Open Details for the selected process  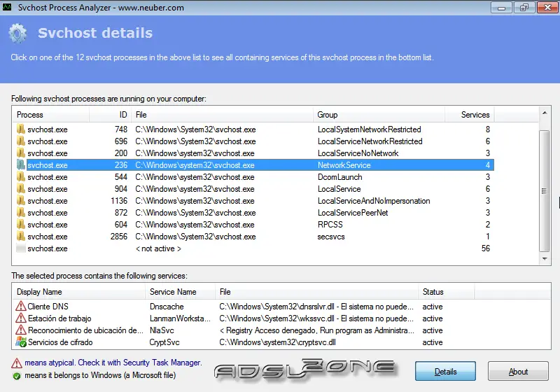coord(445,371)
